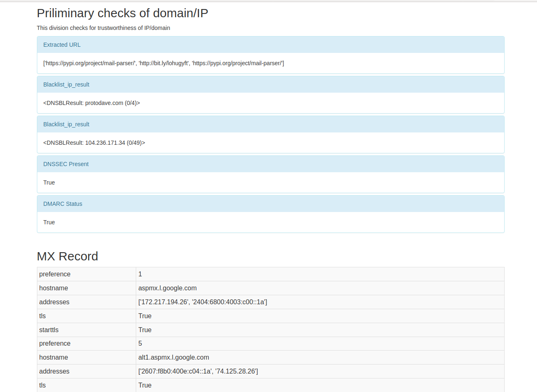This screenshot has height=392, width=537.
Task: Click the Priliminary checks of domain/IP heading
Action: point(122,13)
